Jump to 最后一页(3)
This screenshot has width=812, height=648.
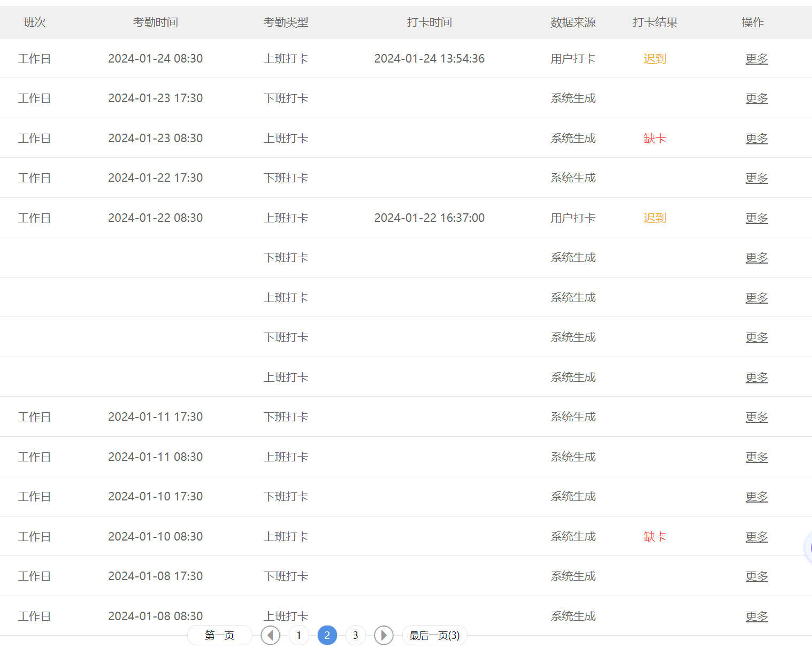(x=434, y=635)
